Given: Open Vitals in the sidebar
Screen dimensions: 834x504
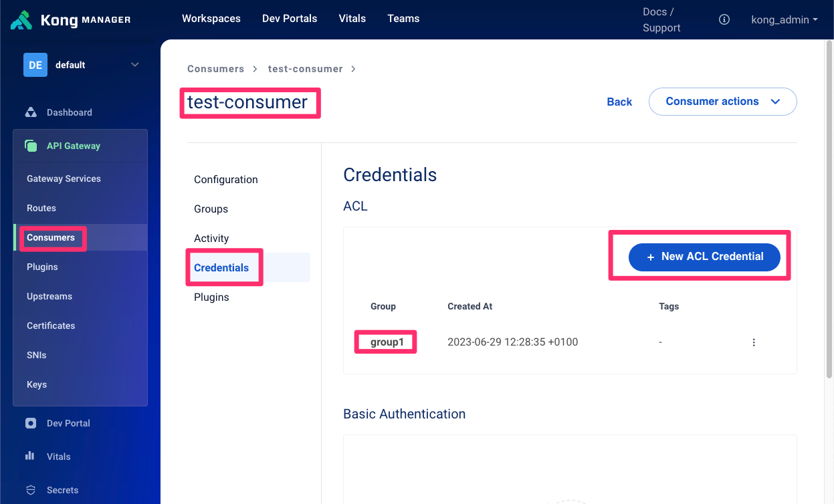Looking at the screenshot, I should pyautogui.click(x=59, y=457).
